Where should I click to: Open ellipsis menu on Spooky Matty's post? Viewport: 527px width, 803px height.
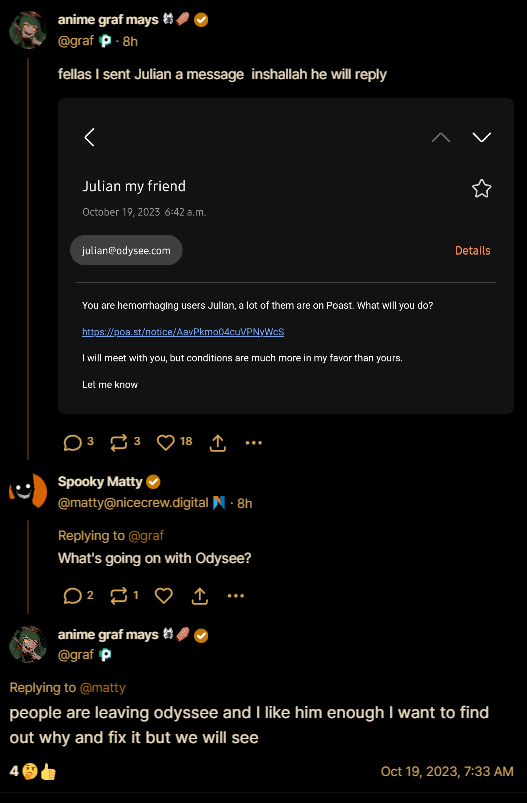[x=236, y=596]
